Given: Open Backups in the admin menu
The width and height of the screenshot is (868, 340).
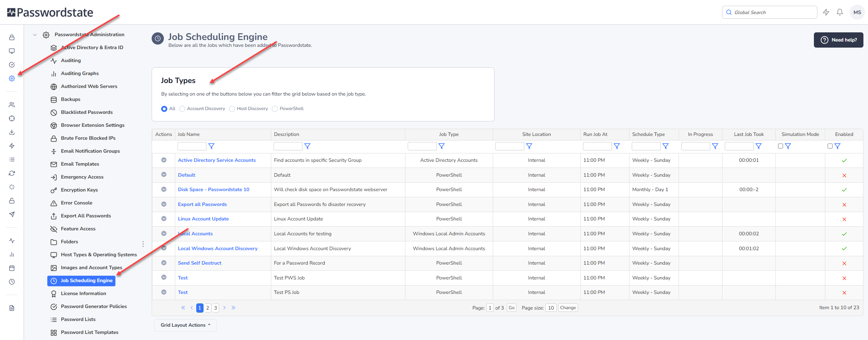Looking at the screenshot, I should click(70, 99).
